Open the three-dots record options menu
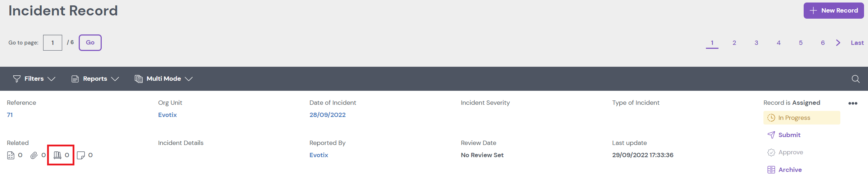This screenshot has height=183, width=868. [853, 103]
